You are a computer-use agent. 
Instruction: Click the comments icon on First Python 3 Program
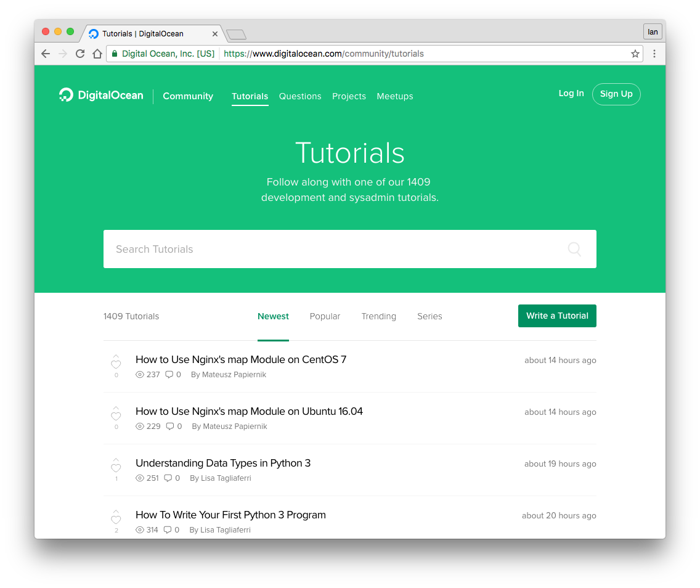pos(168,530)
